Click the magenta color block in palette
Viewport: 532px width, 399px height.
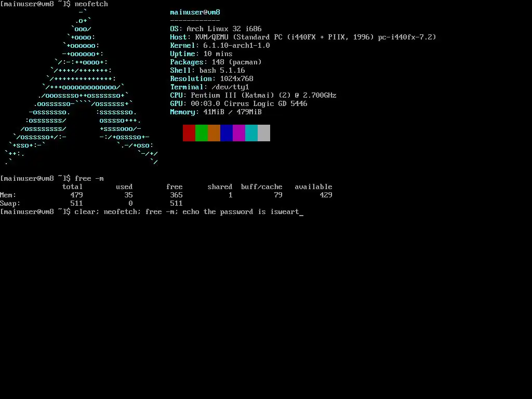239,133
